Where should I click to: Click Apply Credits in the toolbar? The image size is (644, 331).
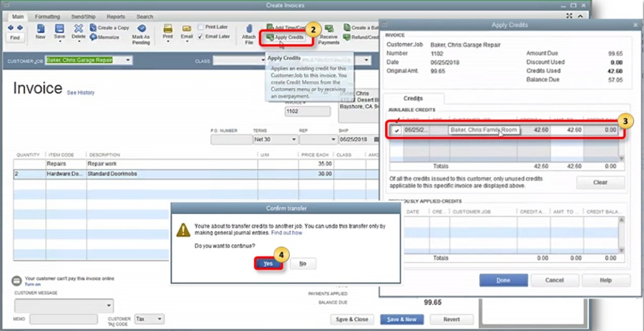click(x=286, y=37)
